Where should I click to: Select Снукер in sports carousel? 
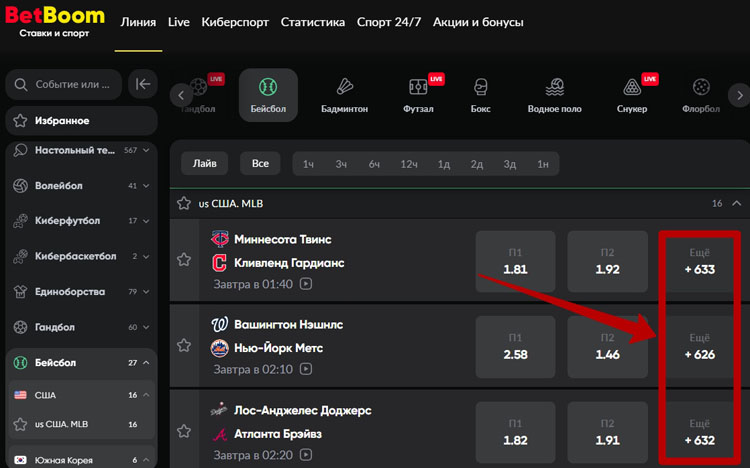(632, 95)
